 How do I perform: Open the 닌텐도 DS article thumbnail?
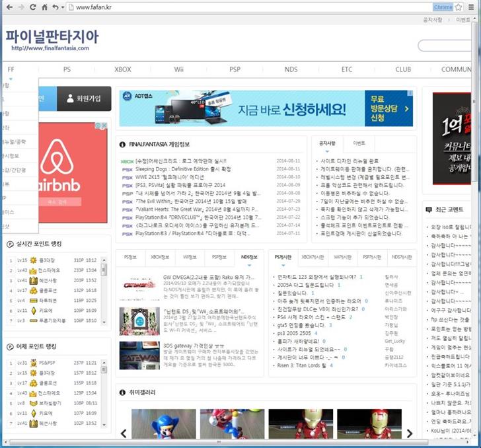click(x=139, y=321)
